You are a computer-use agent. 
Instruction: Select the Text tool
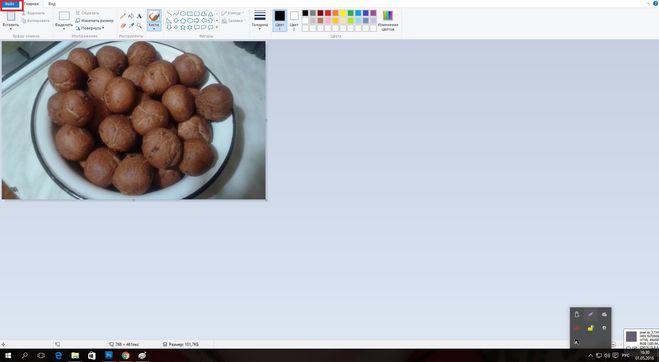coord(139,16)
